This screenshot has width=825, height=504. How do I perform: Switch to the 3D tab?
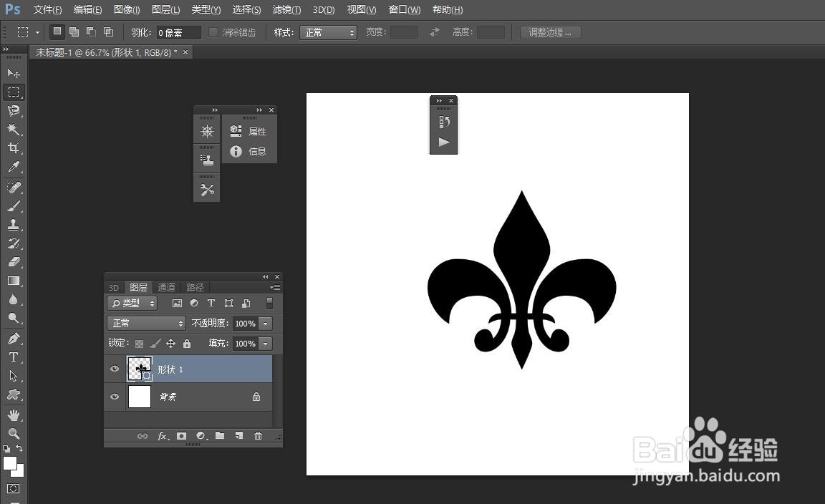114,287
